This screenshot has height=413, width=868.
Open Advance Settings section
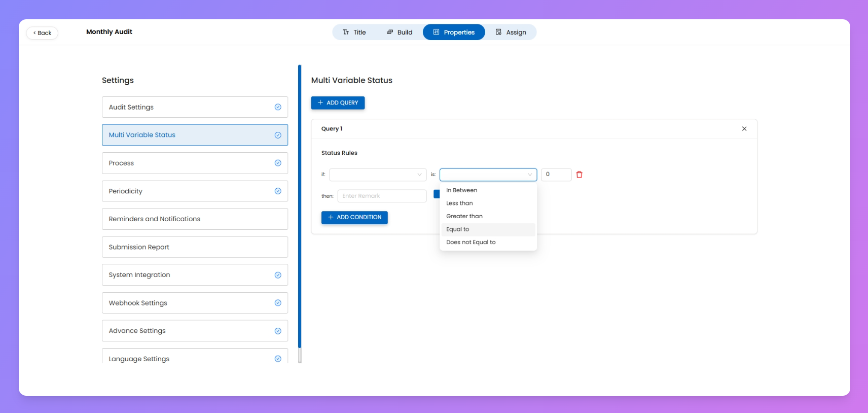click(x=195, y=331)
